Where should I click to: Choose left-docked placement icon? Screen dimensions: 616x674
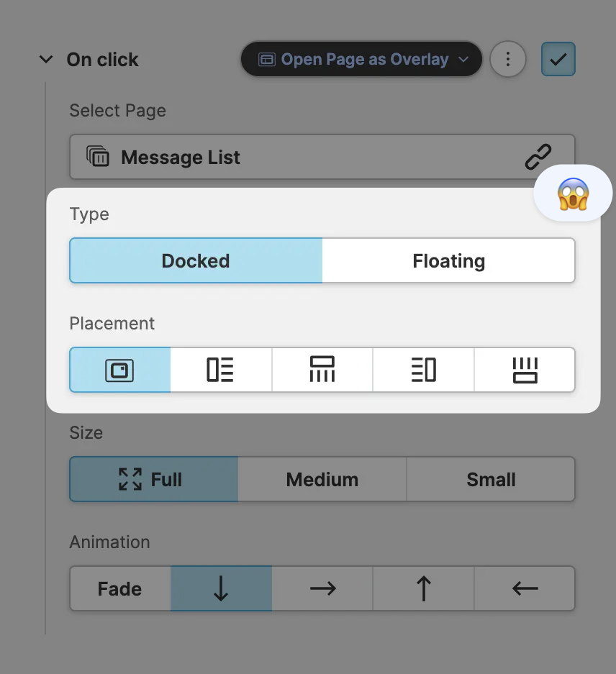[220, 370]
